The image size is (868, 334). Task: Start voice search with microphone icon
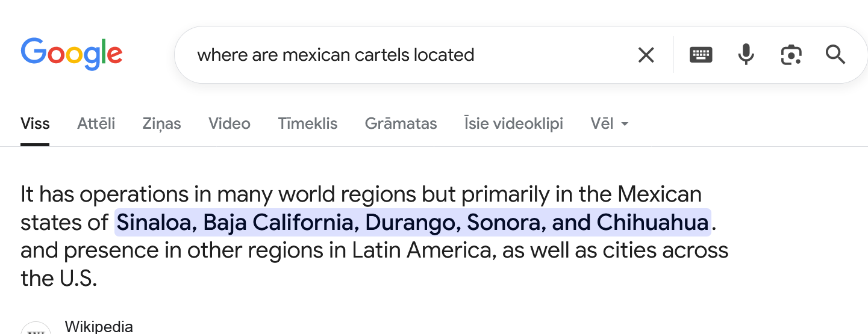click(x=746, y=55)
